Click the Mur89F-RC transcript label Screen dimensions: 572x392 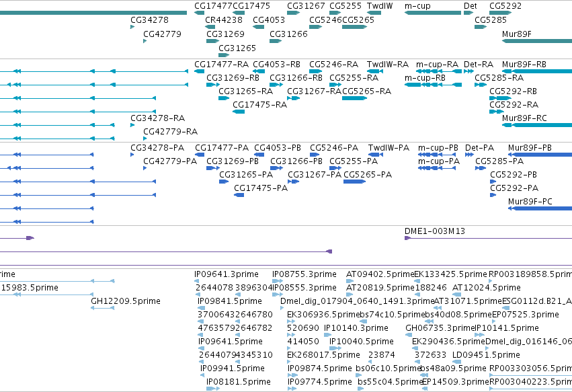(x=524, y=118)
